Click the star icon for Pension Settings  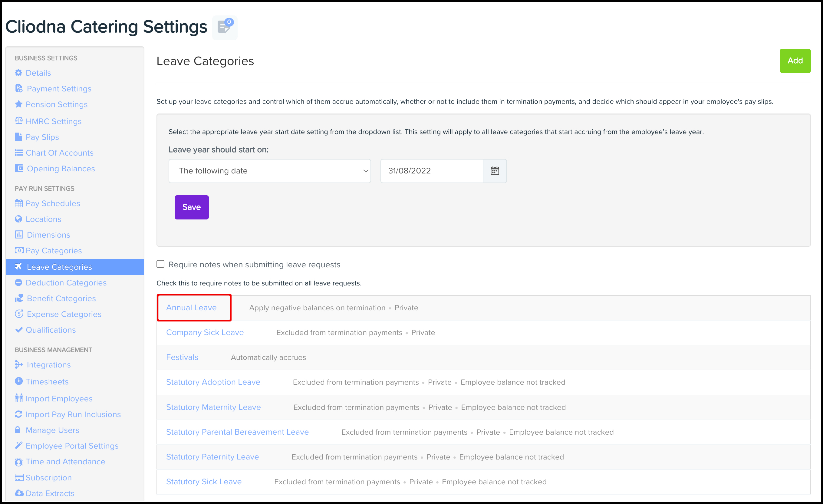19,104
